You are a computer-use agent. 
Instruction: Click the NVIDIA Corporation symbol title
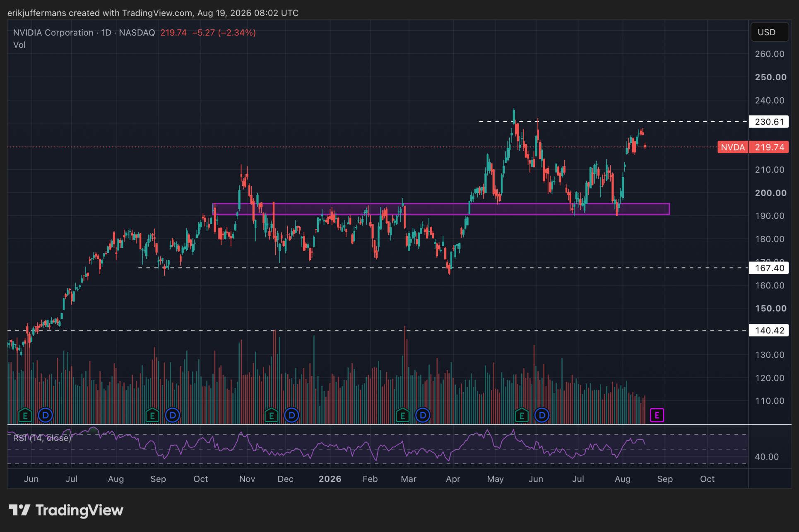[53, 33]
